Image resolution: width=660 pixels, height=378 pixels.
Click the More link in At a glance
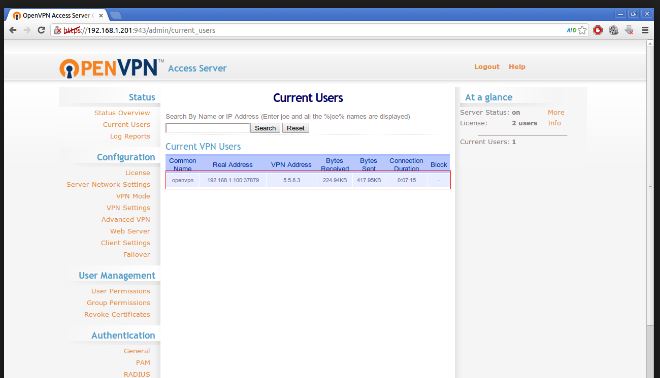556,112
